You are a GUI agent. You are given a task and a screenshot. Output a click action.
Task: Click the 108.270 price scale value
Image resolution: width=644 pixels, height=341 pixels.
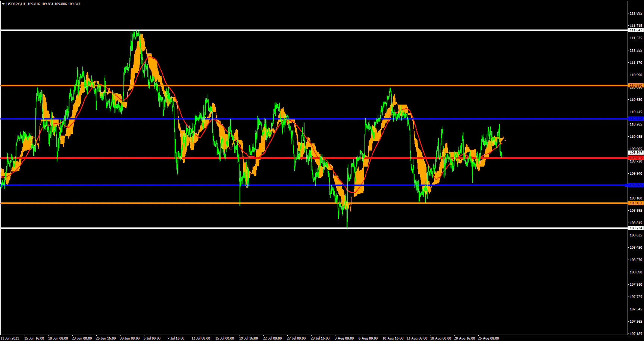(x=636, y=260)
